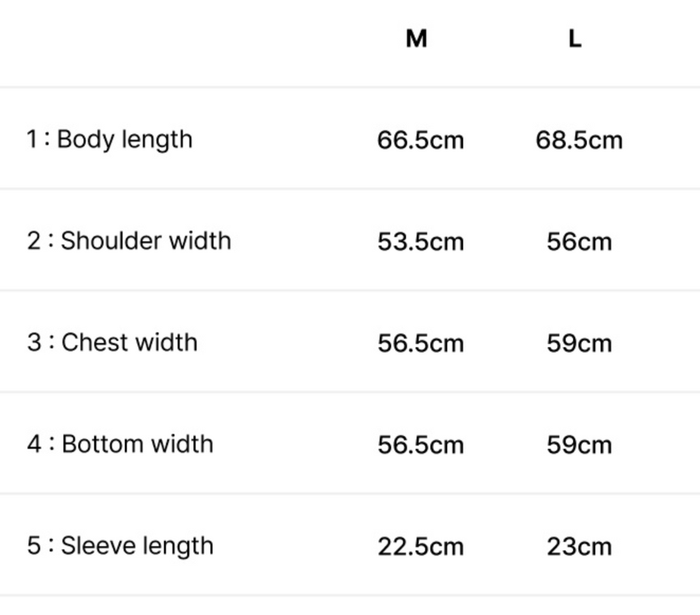
Task: Click the 23cm sleeve length value
Action: [579, 547]
